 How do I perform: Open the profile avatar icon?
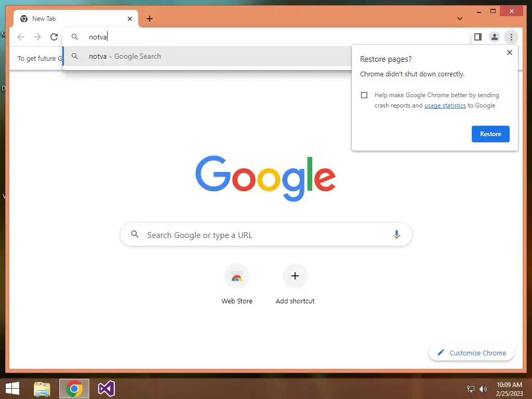(495, 37)
